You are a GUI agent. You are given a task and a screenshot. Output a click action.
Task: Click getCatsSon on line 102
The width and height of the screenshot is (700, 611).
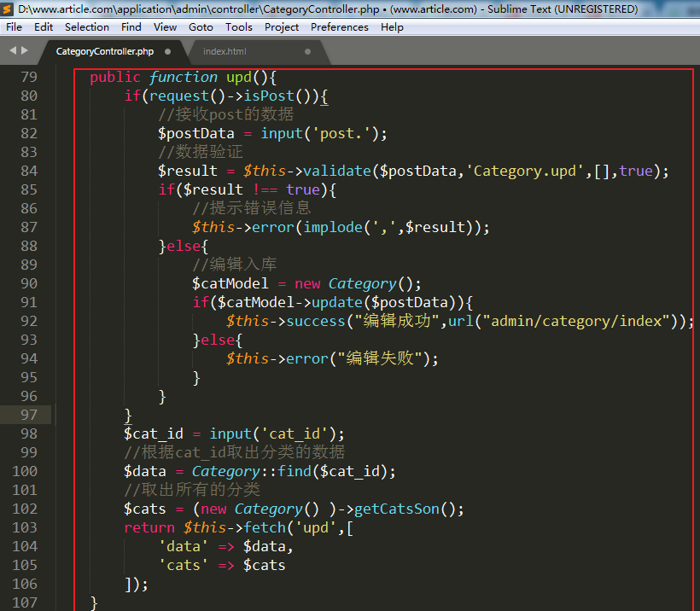point(397,509)
